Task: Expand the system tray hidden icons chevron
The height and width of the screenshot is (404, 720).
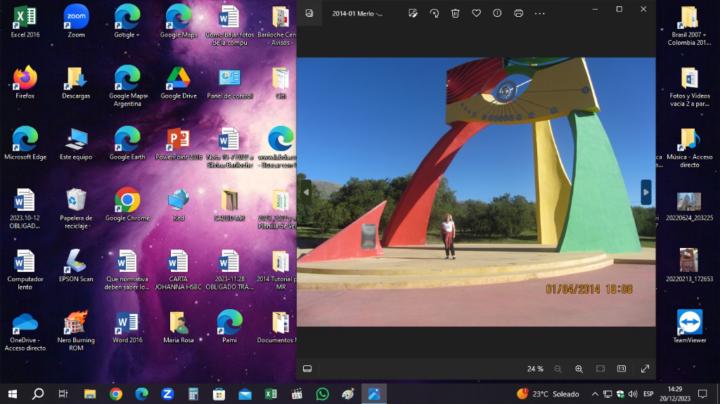Action: pos(595,394)
